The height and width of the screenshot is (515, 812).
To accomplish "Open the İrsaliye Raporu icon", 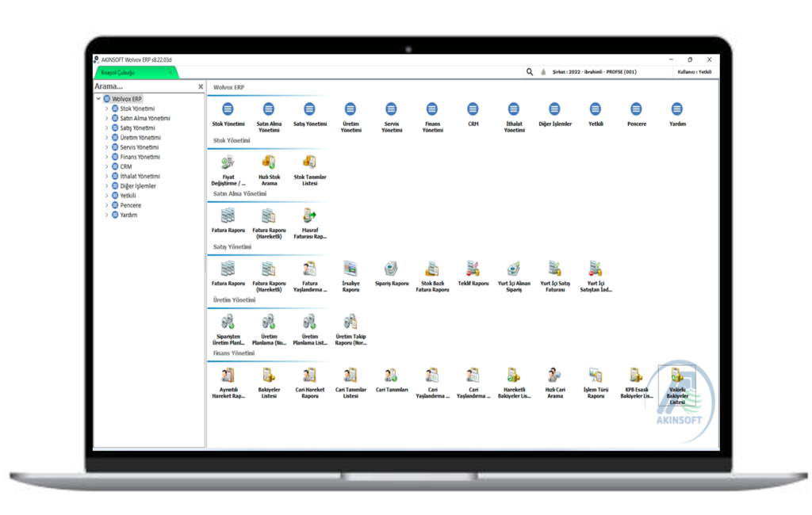I will coord(350,269).
